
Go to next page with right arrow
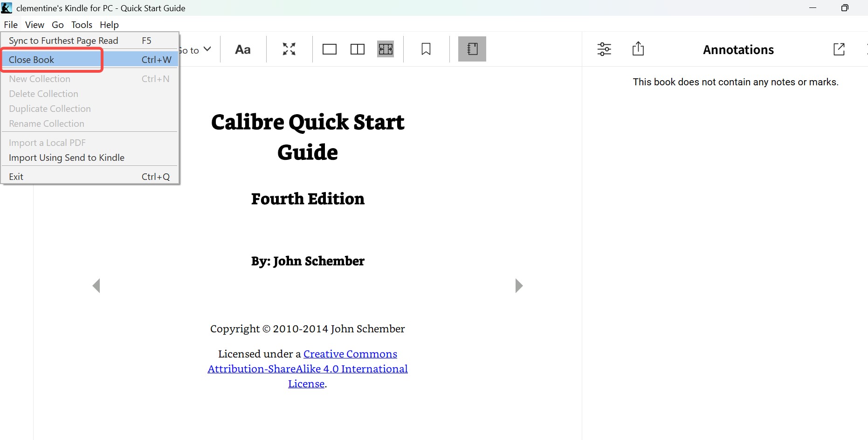pyautogui.click(x=519, y=286)
